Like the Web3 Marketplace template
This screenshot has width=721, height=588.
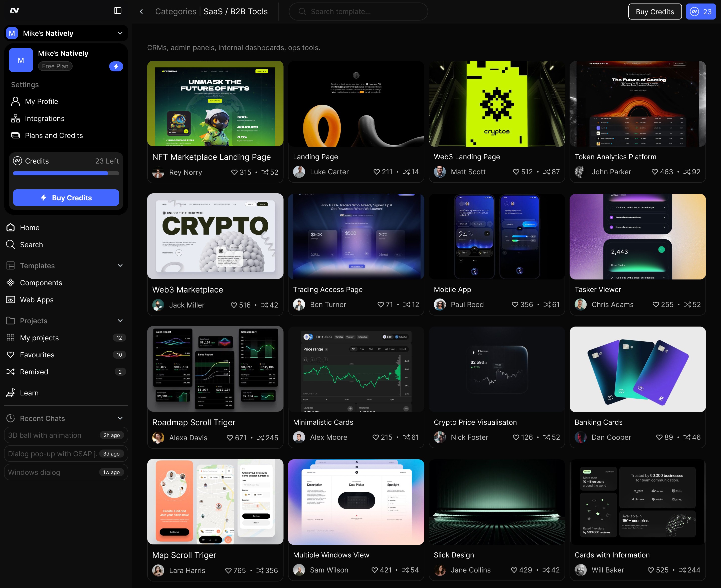[x=234, y=305]
